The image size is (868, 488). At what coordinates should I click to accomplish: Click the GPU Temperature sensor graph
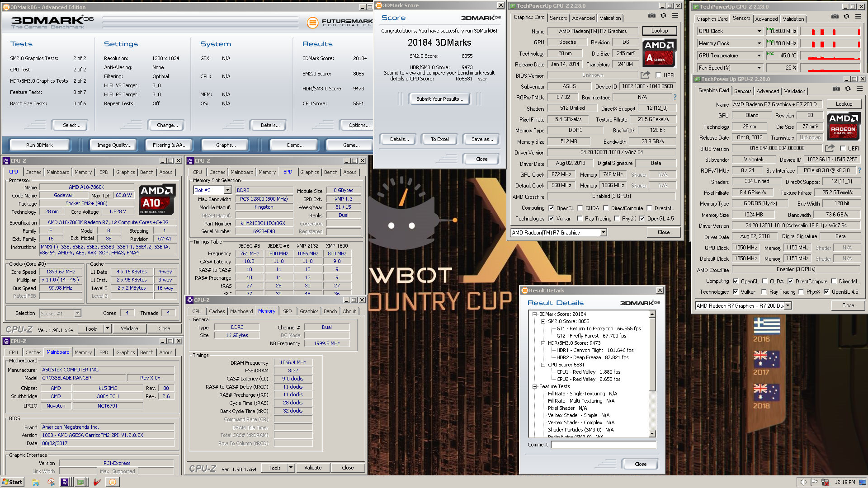(830, 56)
